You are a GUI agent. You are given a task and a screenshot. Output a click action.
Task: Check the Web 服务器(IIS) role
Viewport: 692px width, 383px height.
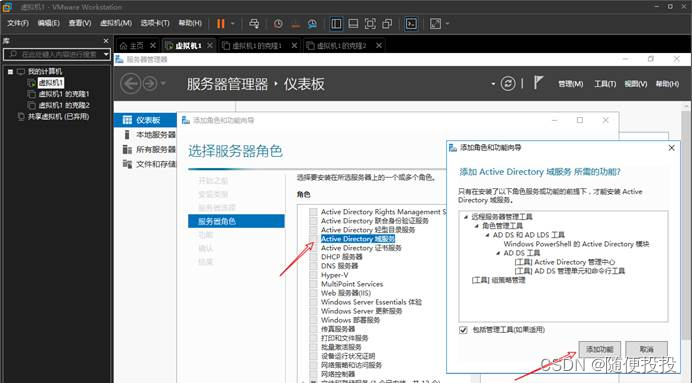[313, 293]
